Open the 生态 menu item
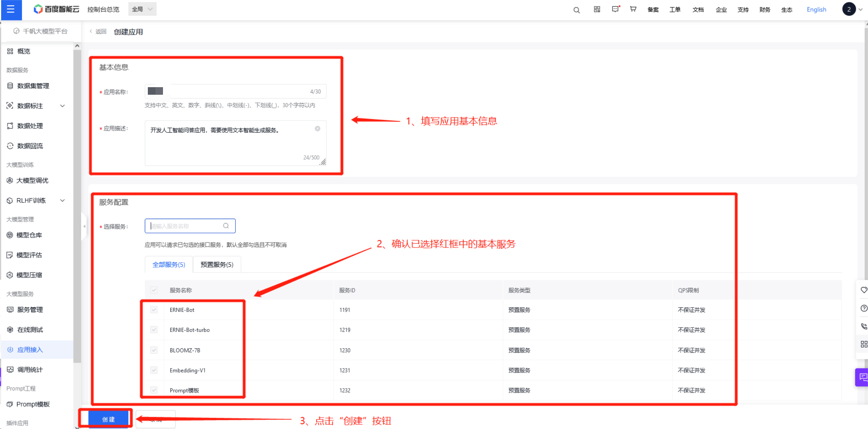This screenshot has width=868, height=429. click(787, 9)
